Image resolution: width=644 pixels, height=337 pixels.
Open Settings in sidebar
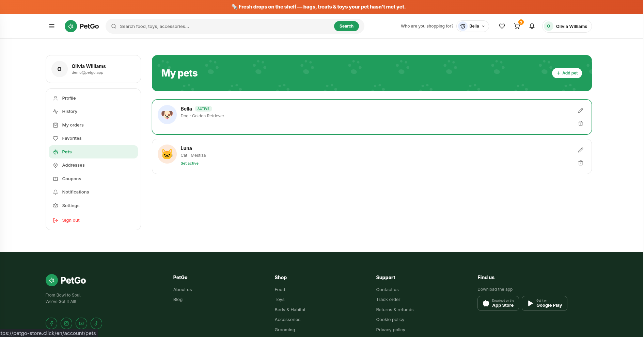pos(93,206)
